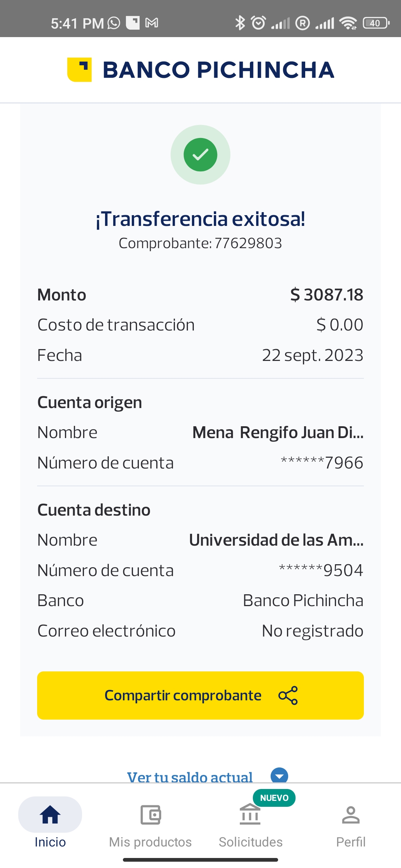Tap the share icon on the yellow button

click(288, 696)
